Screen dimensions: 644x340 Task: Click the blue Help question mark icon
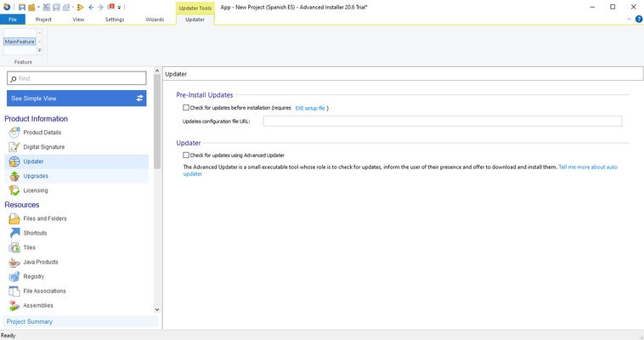[639, 19]
